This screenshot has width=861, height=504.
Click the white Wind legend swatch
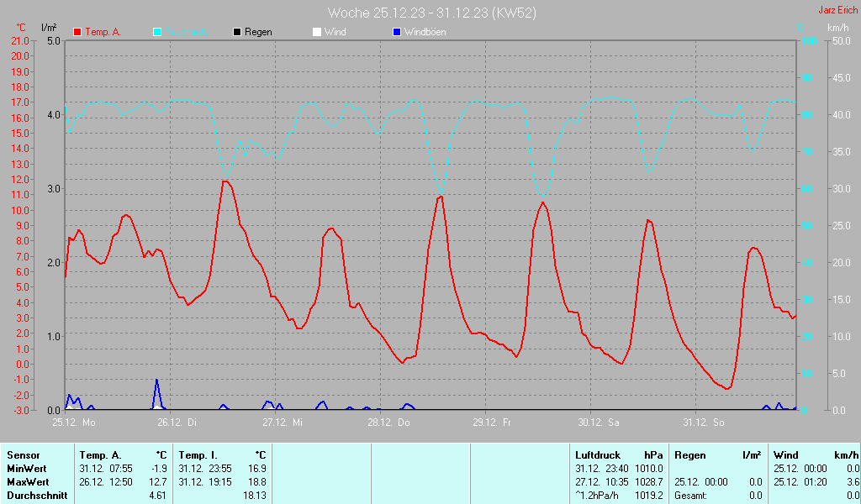[x=317, y=32]
